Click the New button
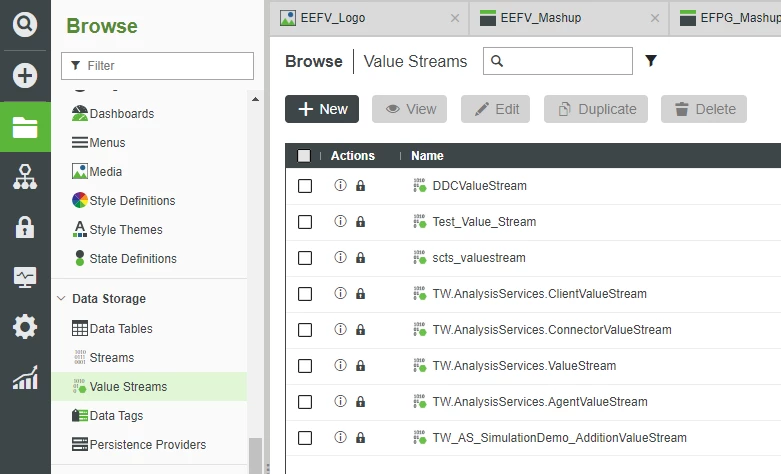 tap(322, 109)
